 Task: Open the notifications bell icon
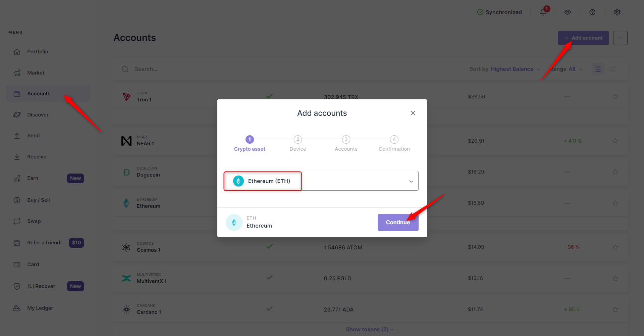(543, 12)
